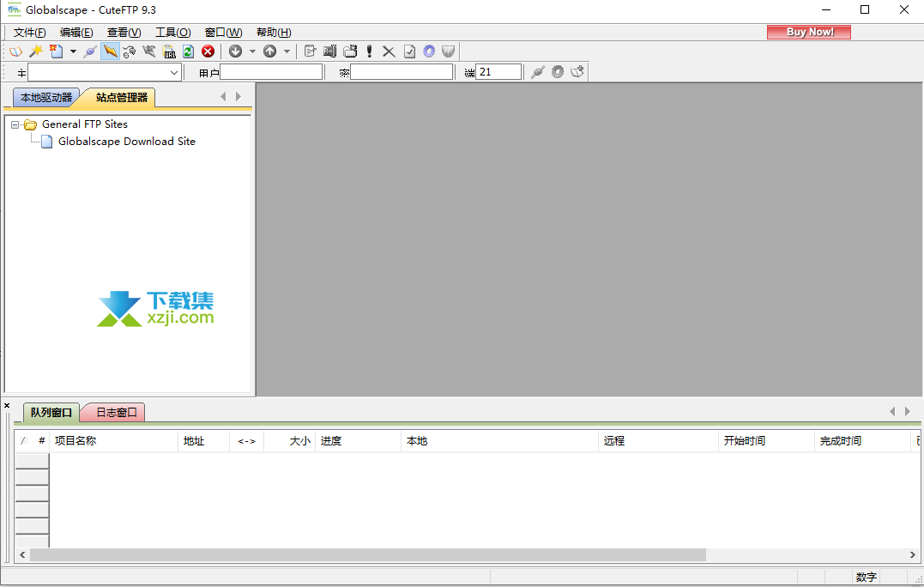The height and width of the screenshot is (587, 924).
Task: Click the Delete X toolbar icon
Action: pyautogui.click(x=389, y=51)
